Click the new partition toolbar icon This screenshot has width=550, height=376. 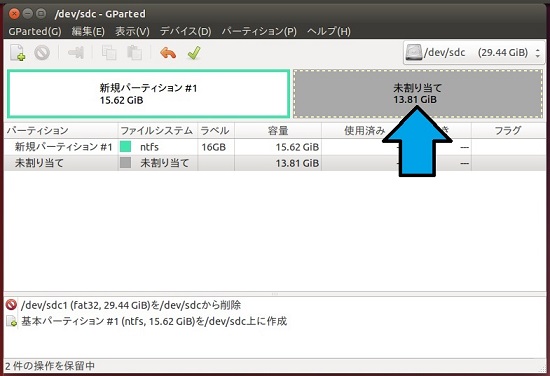pos(17,53)
